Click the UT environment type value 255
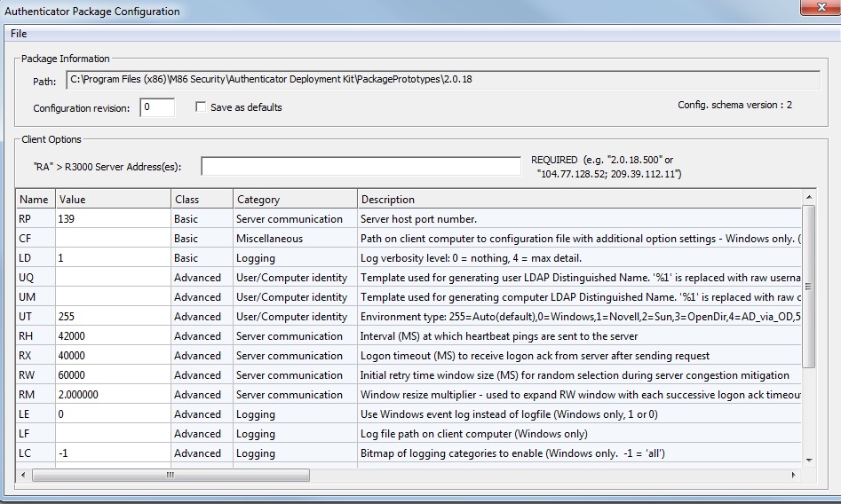The image size is (841, 504). pos(113,317)
